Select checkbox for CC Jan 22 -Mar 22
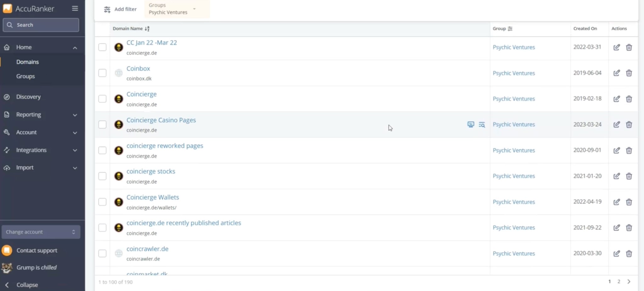644x291 pixels. click(x=103, y=47)
